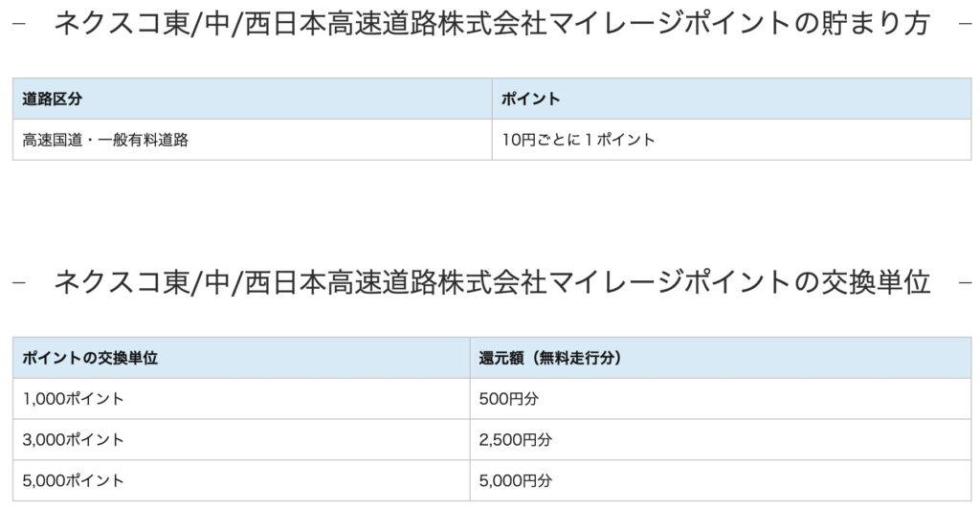Screen dimensions: 980x509
Task: Click the 1,000ポイント cell
Action: coord(73,399)
